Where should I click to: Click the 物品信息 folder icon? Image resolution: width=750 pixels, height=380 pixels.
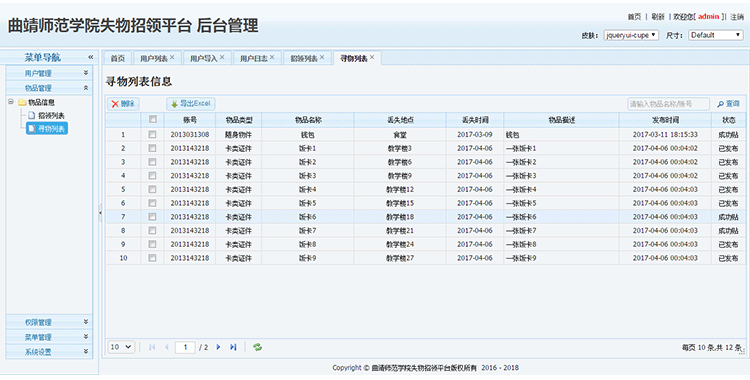(x=22, y=102)
